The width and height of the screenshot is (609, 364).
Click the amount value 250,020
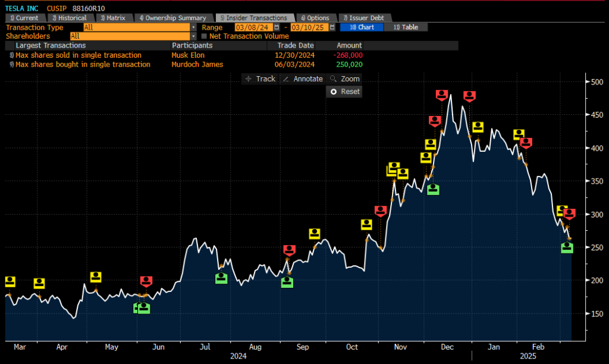tap(350, 64)
